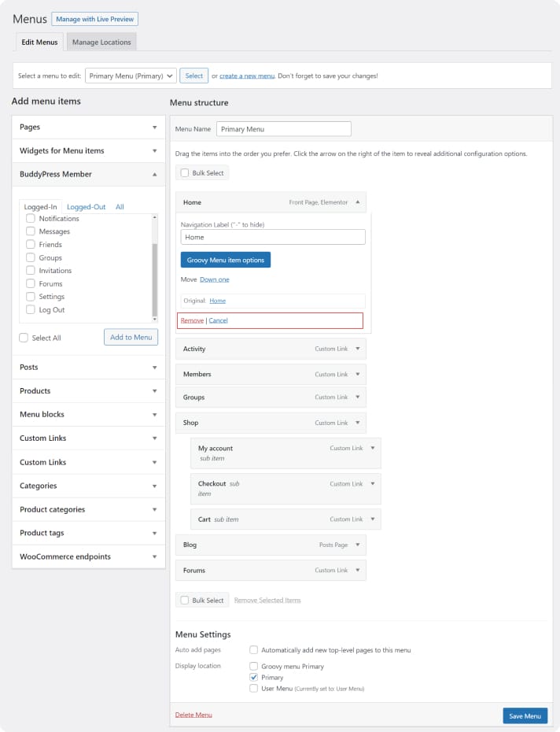Expand the Members menu item arrow
Image resolution: width=560 pixels, height=732 pixels.
point(358,374)
